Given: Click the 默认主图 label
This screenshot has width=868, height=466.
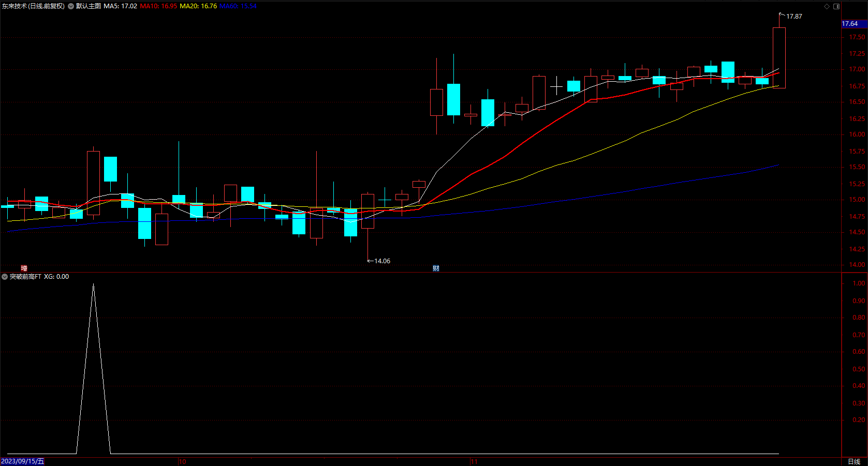Looking at the screenshot, I should [x=89, y=6].
